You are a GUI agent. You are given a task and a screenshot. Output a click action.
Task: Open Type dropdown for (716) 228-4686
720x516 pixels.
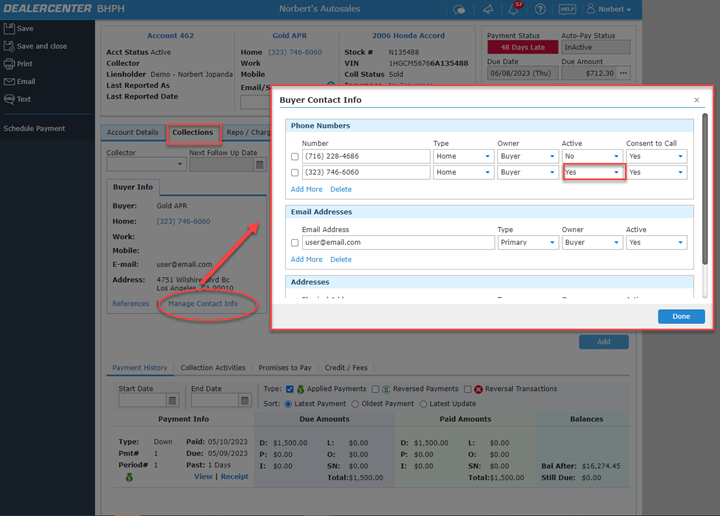click(463, 156)
